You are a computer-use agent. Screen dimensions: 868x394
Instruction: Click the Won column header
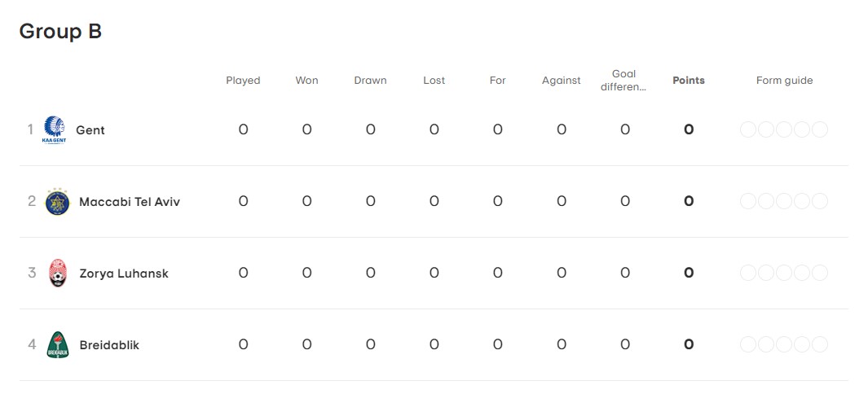(x=306, y=80)
